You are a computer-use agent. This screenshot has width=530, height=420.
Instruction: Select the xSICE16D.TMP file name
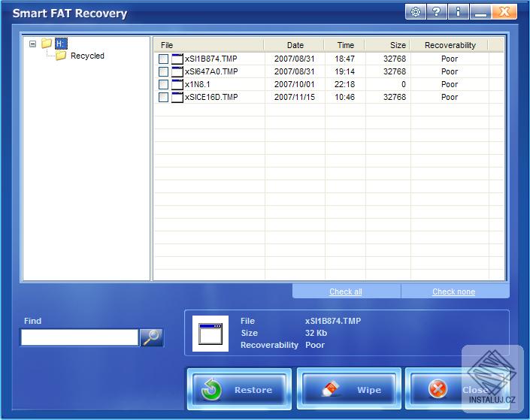tap(211, 98)
